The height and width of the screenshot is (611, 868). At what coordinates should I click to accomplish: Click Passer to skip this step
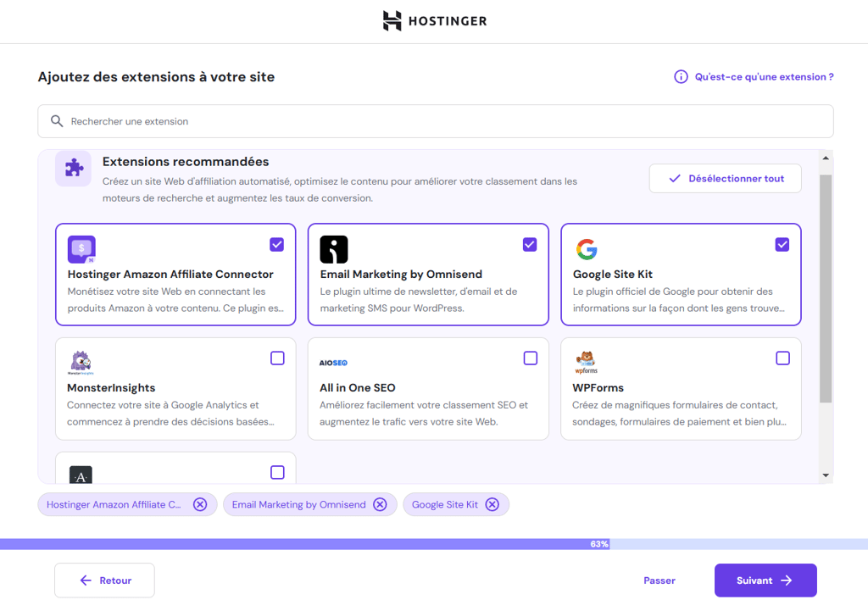point(659,580)
